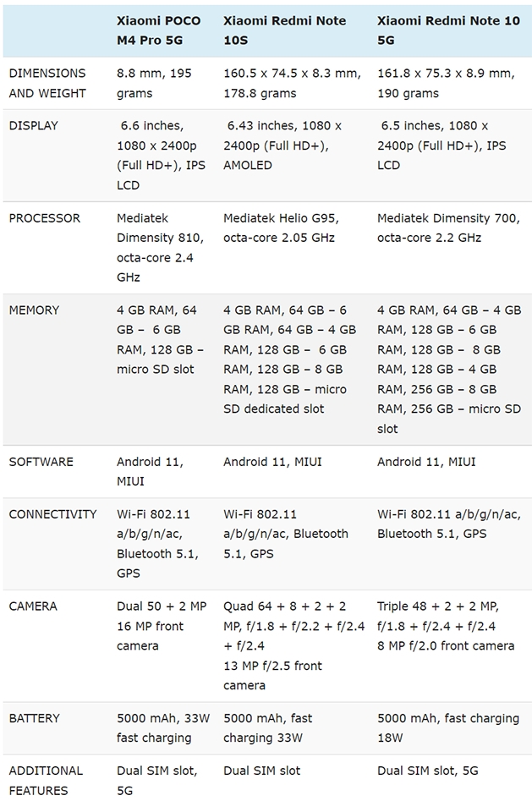Select the Triple 48 MP camera cell
The width and height of the screenshot is (532, 812).
(x=446, y=626)
